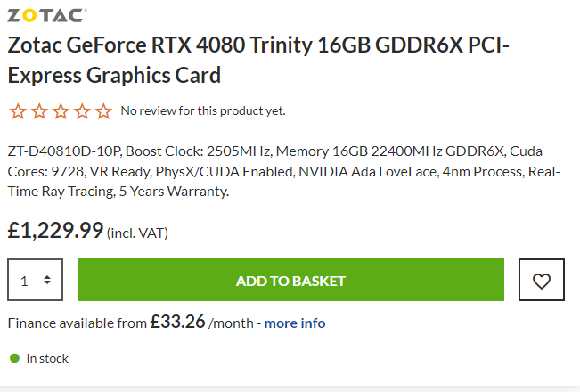
Task: Click the 'In stock' availability label
Action: click(47, 358)
